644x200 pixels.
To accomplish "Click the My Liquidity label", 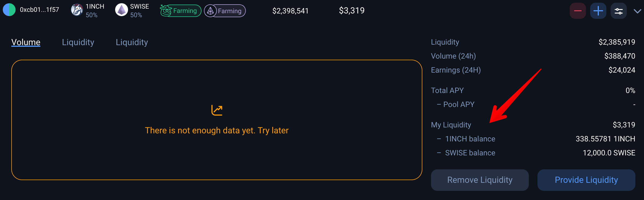I will coord(451,125).
